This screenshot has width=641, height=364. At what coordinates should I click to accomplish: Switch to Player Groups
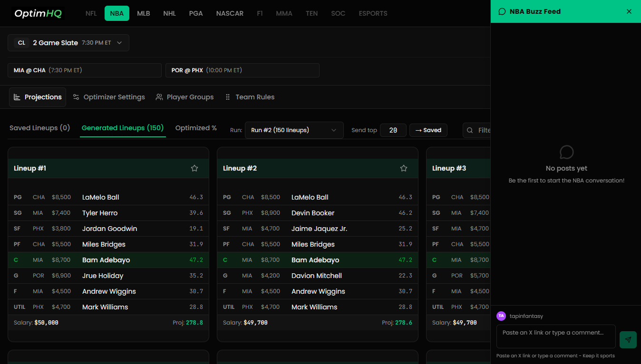pos(185,97)
